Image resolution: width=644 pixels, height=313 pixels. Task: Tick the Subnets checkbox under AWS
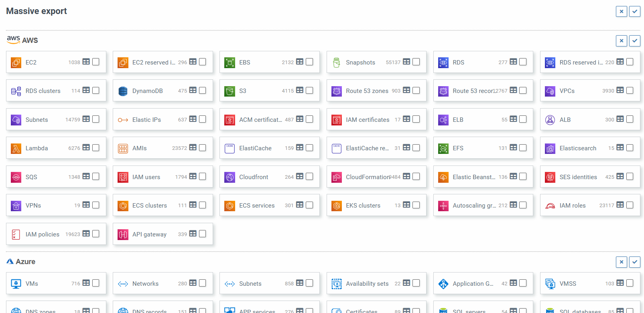[x=96, y=119]
